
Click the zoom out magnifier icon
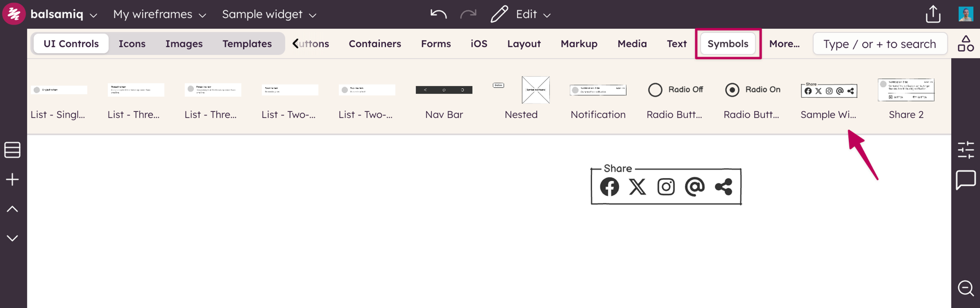coord(966,288)
